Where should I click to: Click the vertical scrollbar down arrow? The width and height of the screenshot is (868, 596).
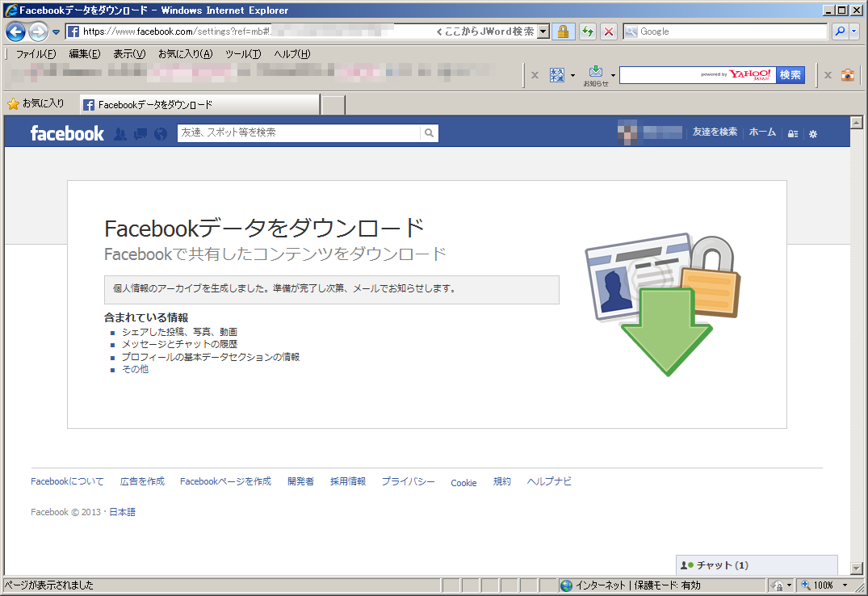click(x=857, y=569)
